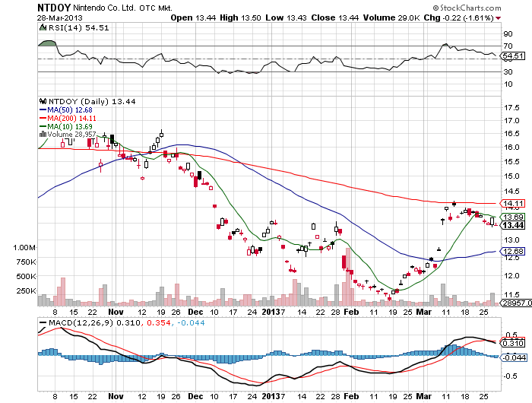Image resolution: width=532 pixels, height=403 pixels.
Task: Click the 30 level on RSI axis
Action: point(508,72)
